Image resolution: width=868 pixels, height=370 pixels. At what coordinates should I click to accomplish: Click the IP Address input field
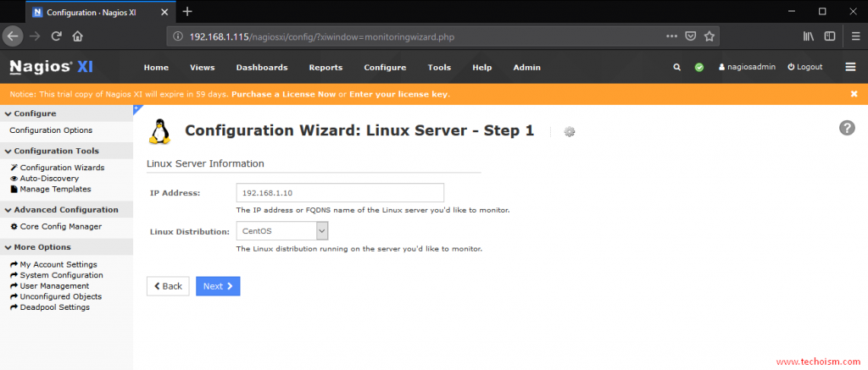340,193
